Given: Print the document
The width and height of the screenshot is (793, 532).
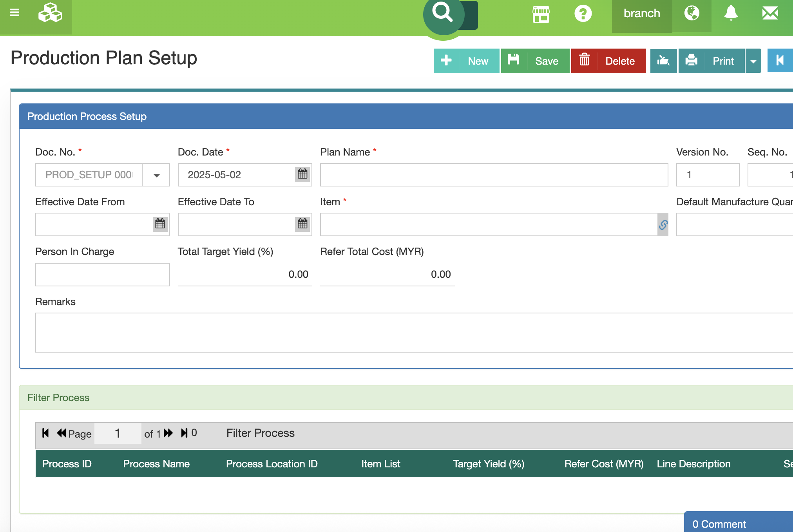Looking at the screenshot, I should (x=712, y=61).
